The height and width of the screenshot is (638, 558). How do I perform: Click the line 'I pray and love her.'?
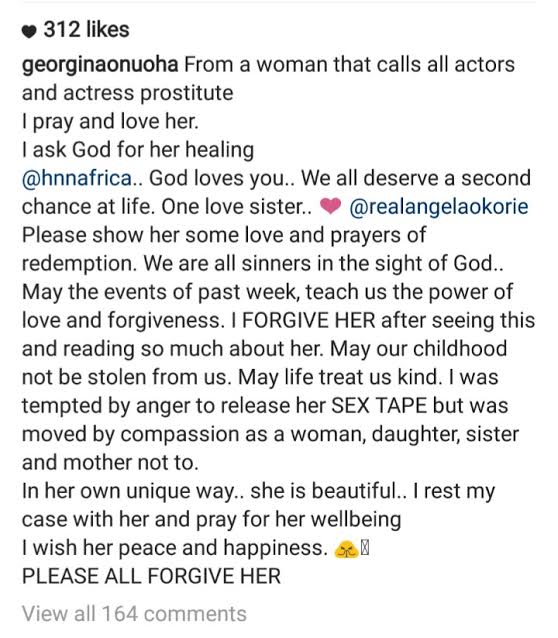pos(110,122)
